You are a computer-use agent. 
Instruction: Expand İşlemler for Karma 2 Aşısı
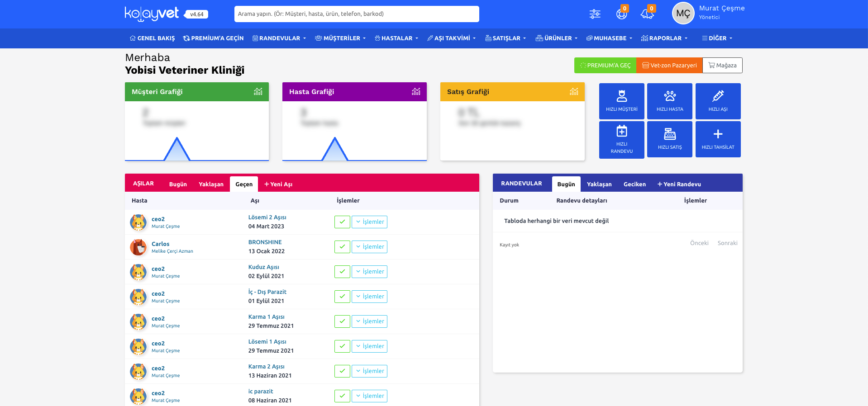pos(369,371)
